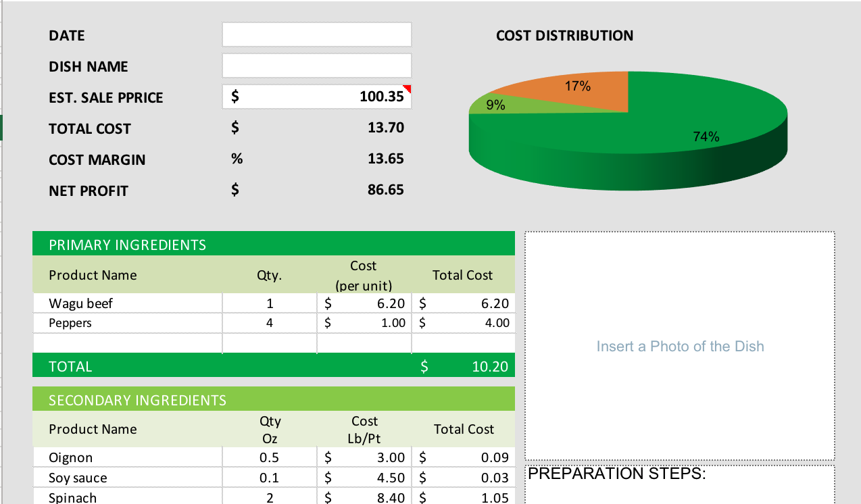Click the SECONDARY INGREDIENTS header bar
The image size is (861, 504).
[x=273, y=399]
